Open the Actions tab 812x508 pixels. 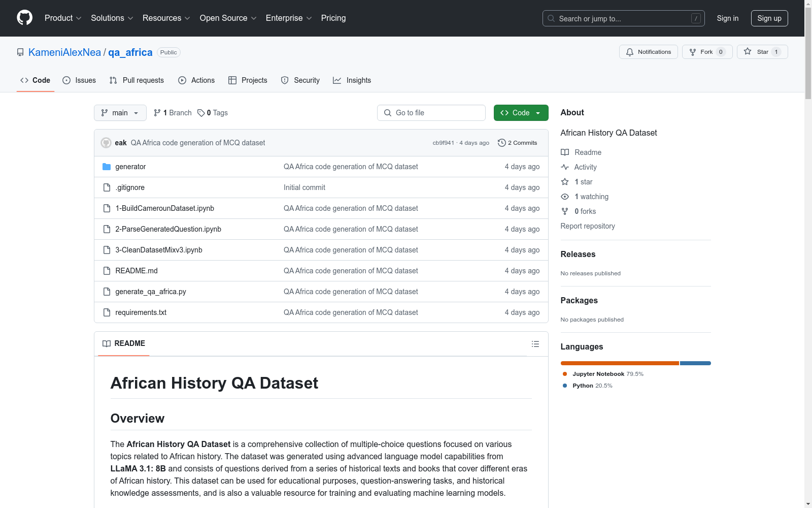[196, 80]
